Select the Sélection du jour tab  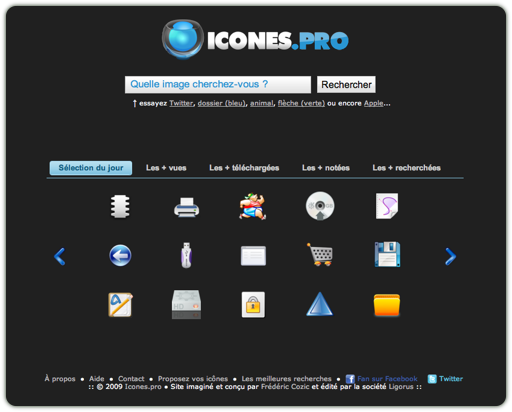91,168
